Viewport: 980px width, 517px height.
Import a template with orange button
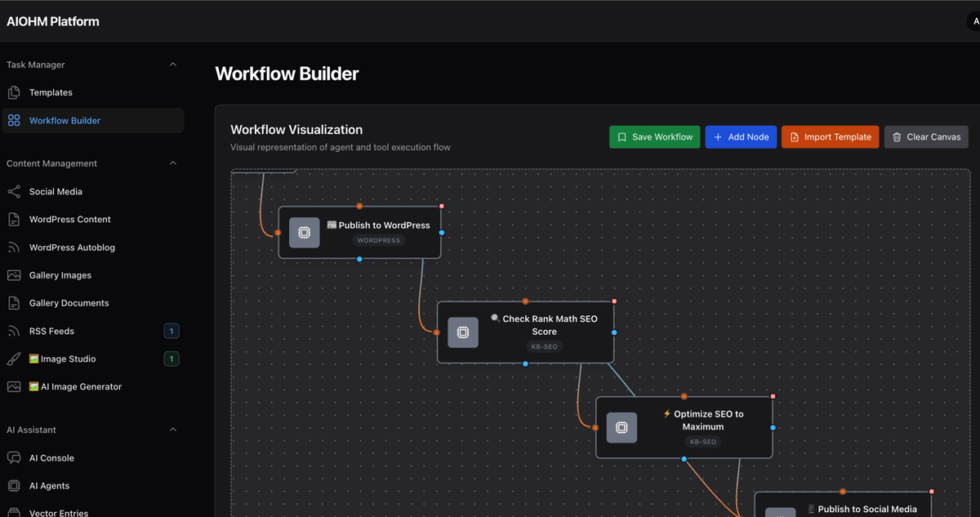[x=830, y=137]
